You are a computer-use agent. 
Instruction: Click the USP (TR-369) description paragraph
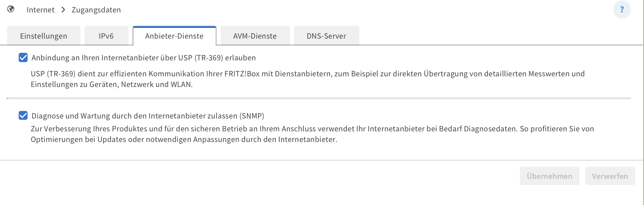(x=307, y=79)
